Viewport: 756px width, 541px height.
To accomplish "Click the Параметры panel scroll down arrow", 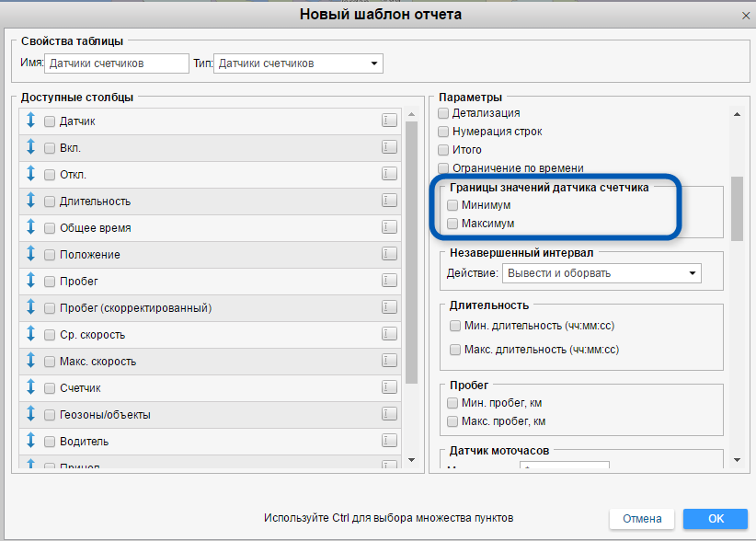I will pos(736,459).
